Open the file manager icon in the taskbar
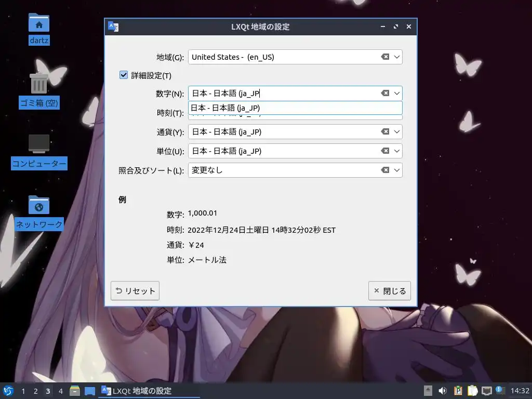The width and height of the screenshot is (532, 399). pyautogui.click(x=75, y=391)
